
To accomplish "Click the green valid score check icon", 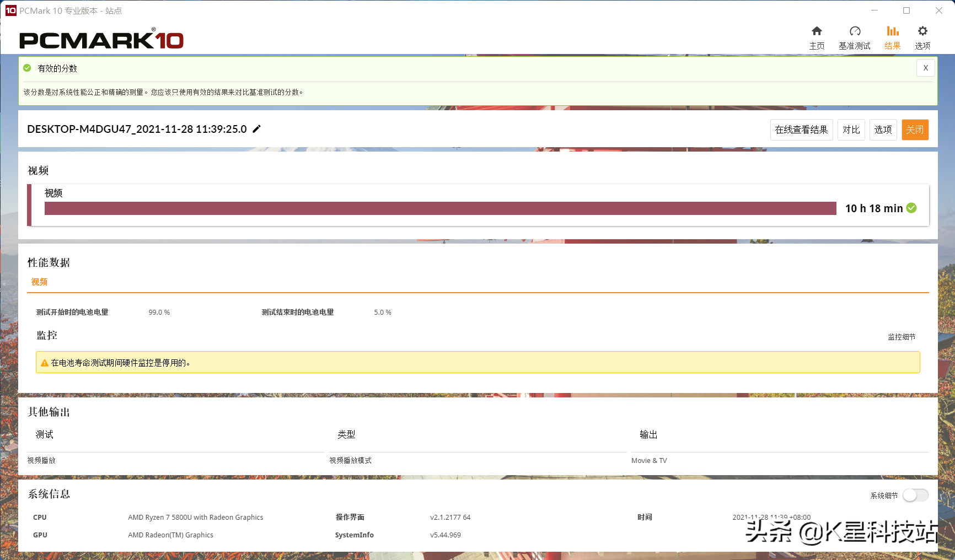I will 27,68.
